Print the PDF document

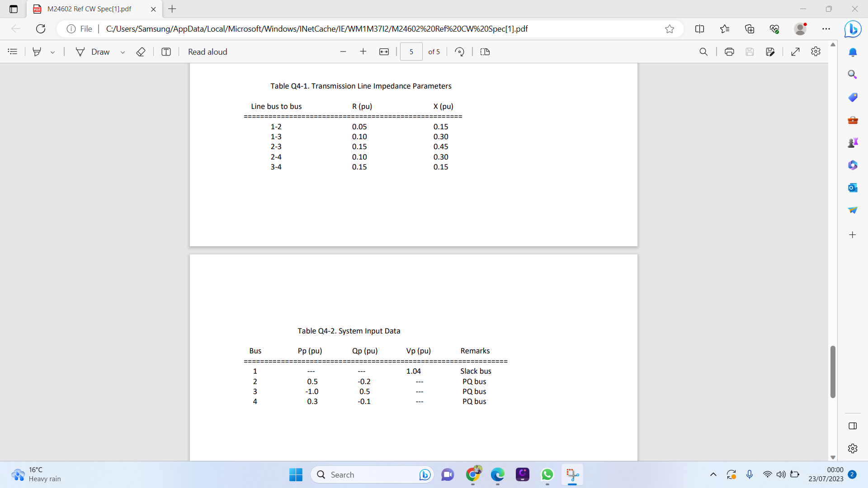tap(729, 52)
